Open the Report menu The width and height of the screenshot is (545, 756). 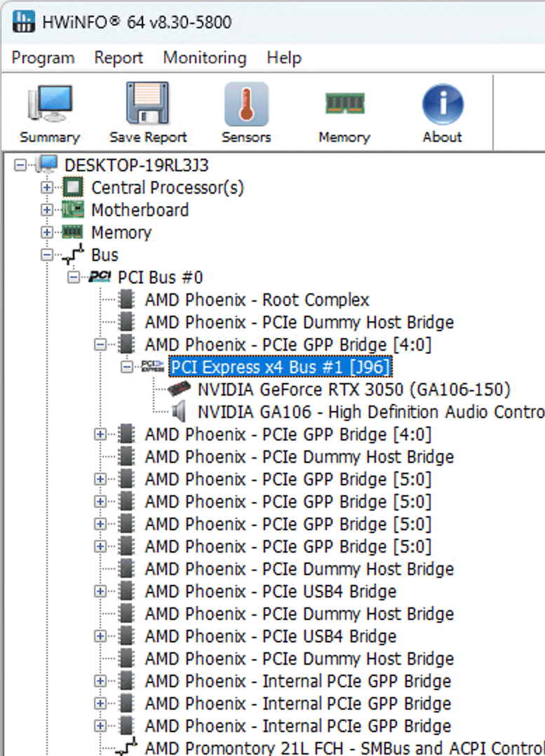coord(119,58)
